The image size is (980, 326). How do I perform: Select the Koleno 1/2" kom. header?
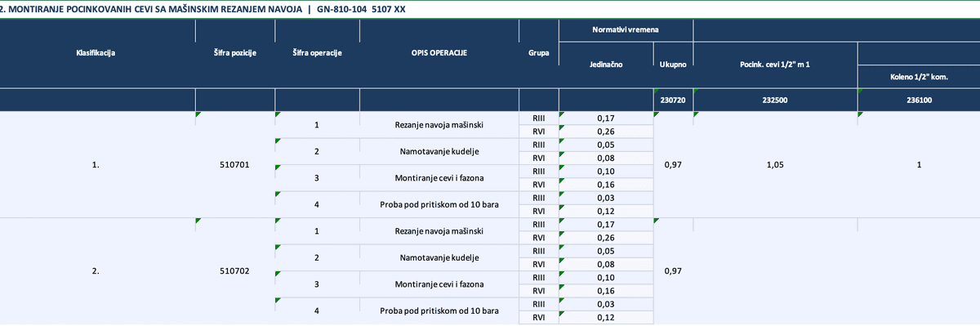(919, 77)
